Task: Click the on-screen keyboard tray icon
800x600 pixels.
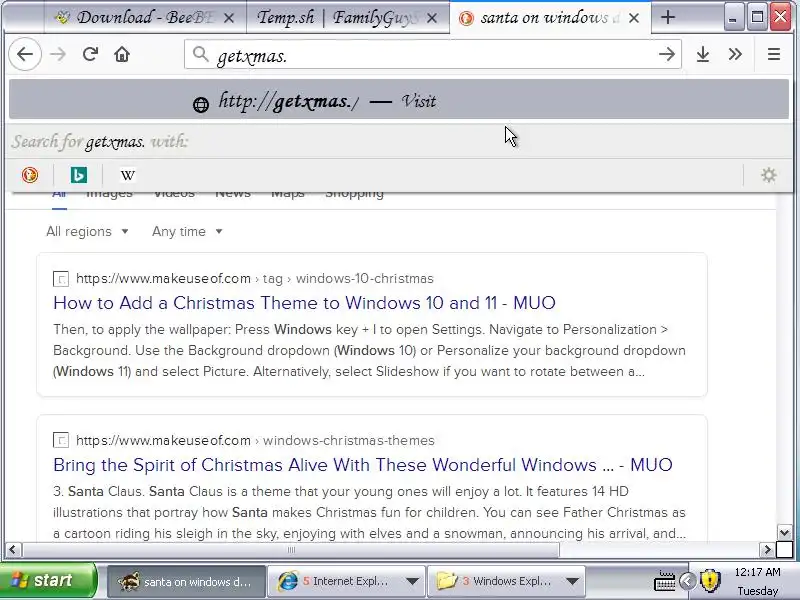Action: (665, 581)
